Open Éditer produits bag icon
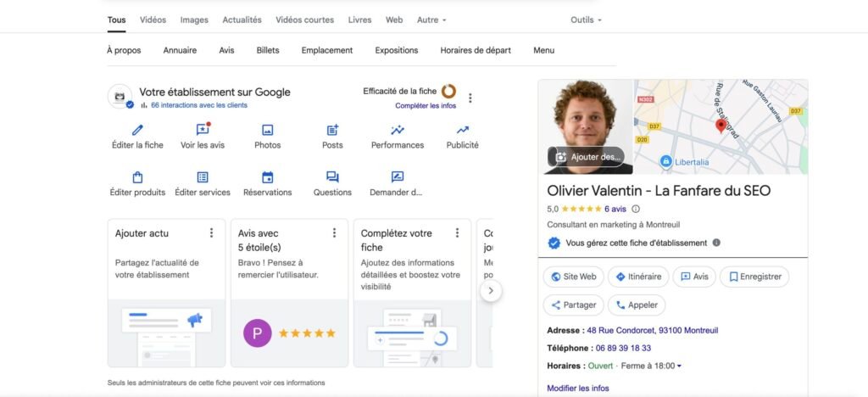The height and width of the screenshot is (397, 868). (x=138, y=177)
